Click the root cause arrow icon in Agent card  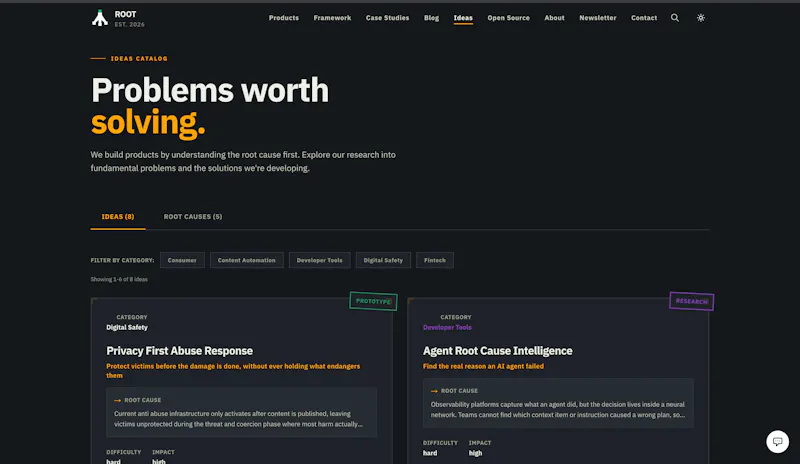coord(434,391)
